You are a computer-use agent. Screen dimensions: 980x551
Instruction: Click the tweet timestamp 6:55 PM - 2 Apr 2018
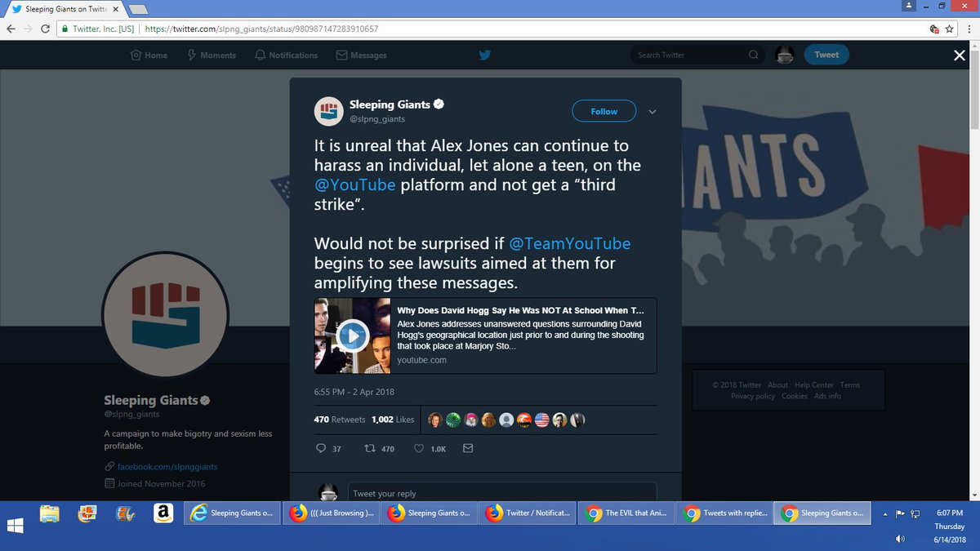(x=354, y=392)
